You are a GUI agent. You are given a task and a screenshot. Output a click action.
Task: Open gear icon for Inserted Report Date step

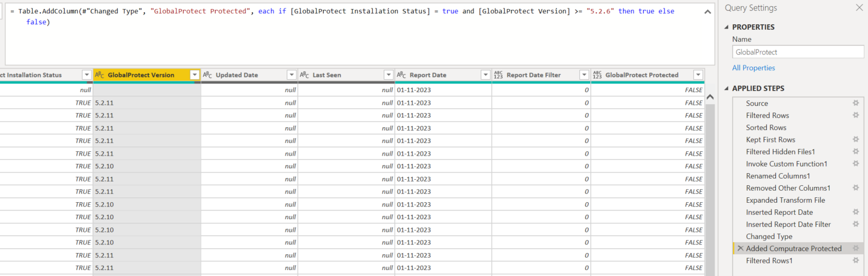(855, 212)
